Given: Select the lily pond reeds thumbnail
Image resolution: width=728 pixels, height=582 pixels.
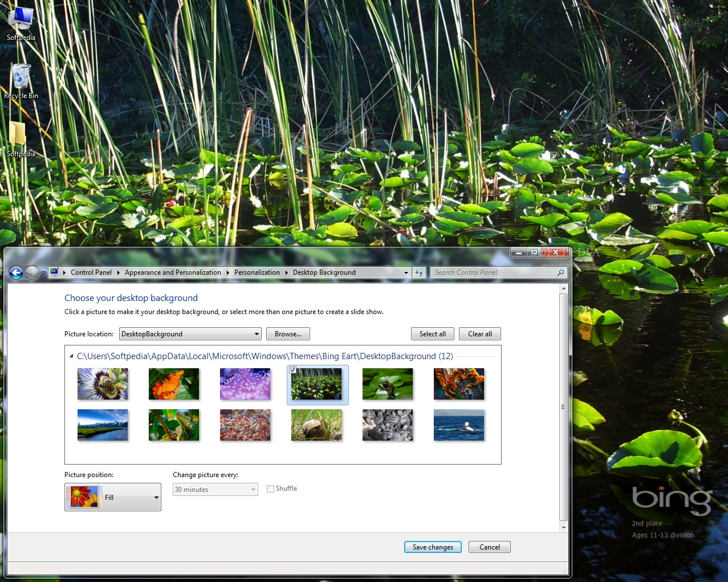Looking at the screenshot, I should click(318, 385).
